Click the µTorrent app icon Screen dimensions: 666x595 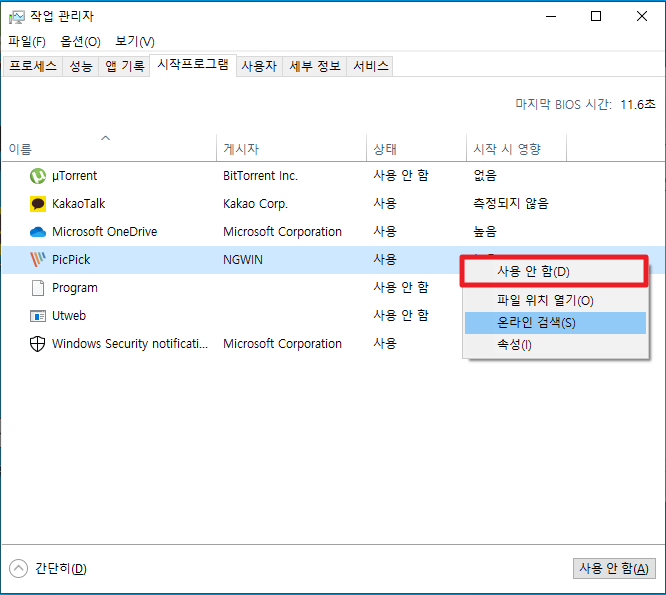point(38,176)
